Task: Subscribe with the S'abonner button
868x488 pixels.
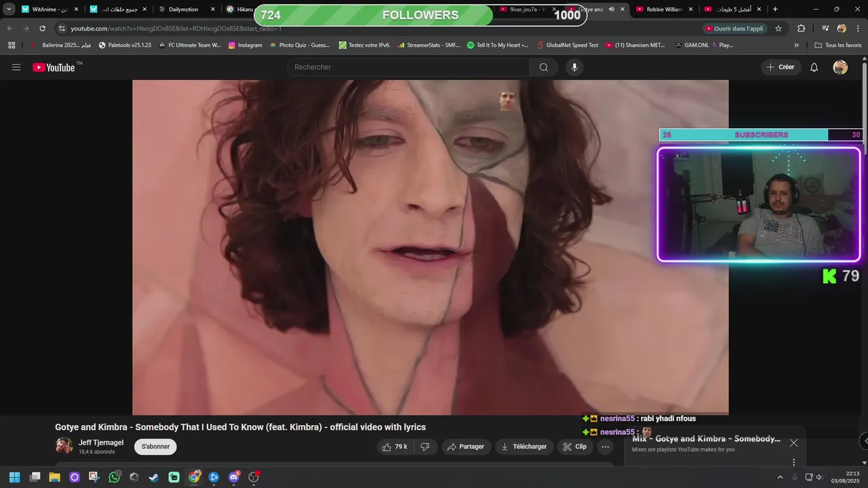Action: point(155,447)
